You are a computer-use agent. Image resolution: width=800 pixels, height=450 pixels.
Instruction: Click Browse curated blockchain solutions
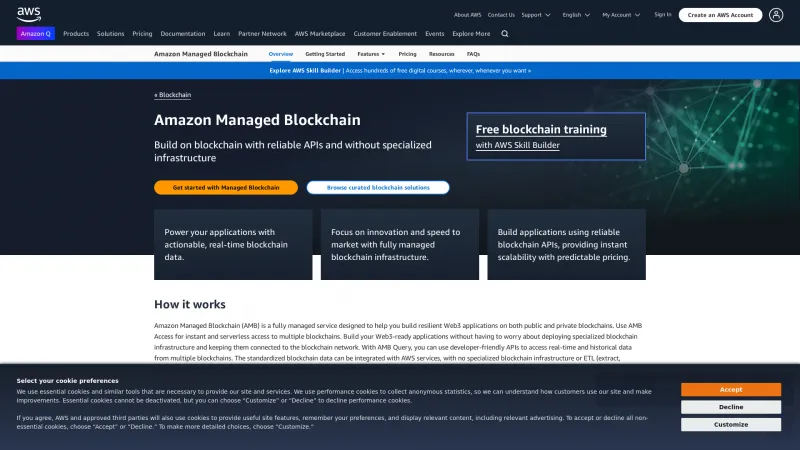click(378, 187)
